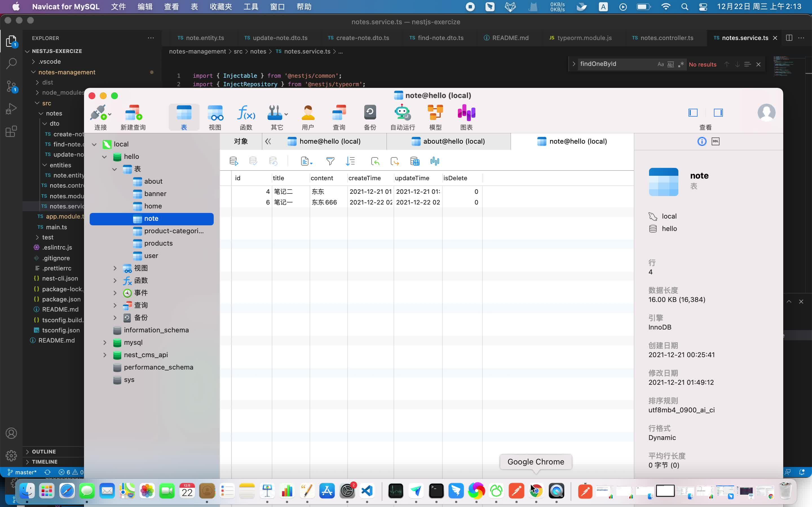
Task: Click the 对象 objects tab button
Action: pos(240,141)
